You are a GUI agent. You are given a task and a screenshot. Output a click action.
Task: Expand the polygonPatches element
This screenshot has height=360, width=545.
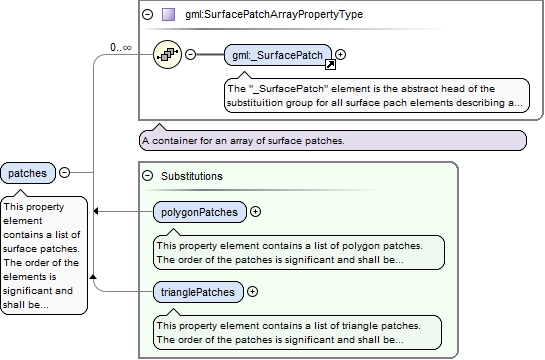pyautogui.click(x=255, y=212)
